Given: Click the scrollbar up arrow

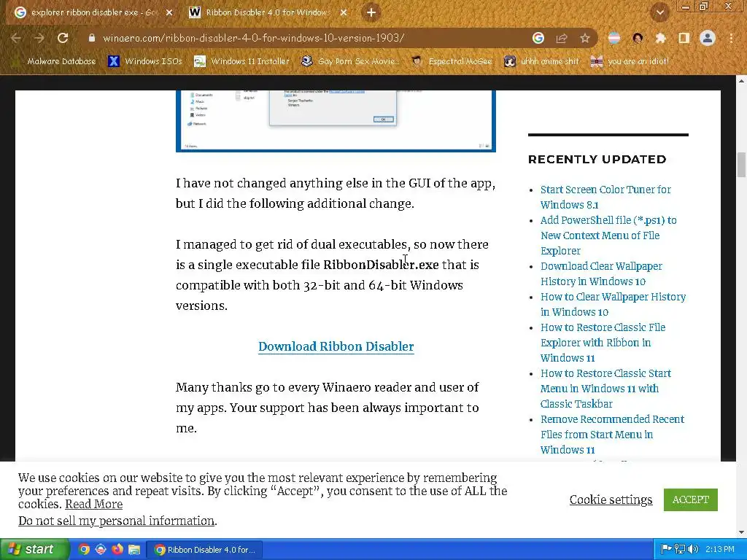Looking at the screenshot, I should 741,80.
